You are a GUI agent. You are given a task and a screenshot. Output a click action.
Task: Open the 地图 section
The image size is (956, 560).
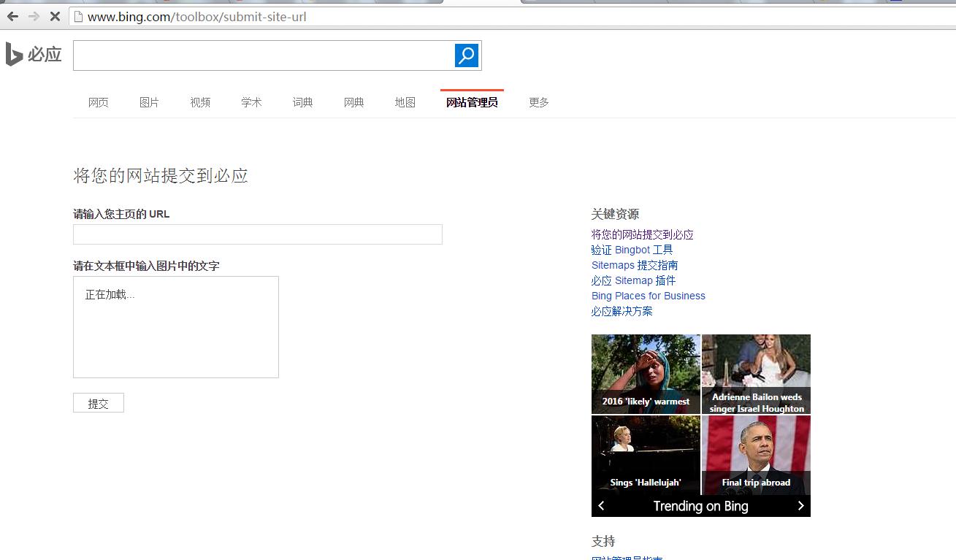click(405, 102)
